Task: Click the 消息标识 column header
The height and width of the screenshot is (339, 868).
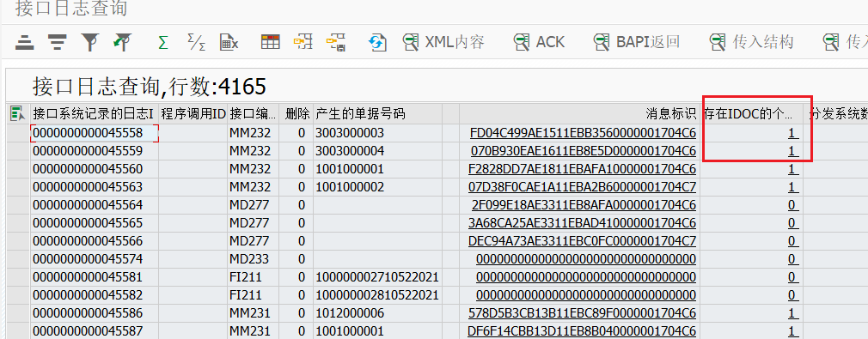Action: 578,114
